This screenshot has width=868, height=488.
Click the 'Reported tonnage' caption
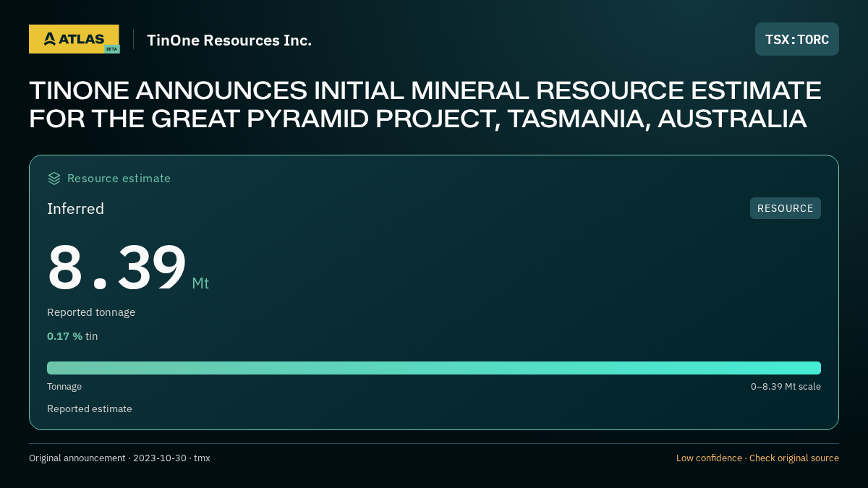pyautogui.click(x=91, y=312)
